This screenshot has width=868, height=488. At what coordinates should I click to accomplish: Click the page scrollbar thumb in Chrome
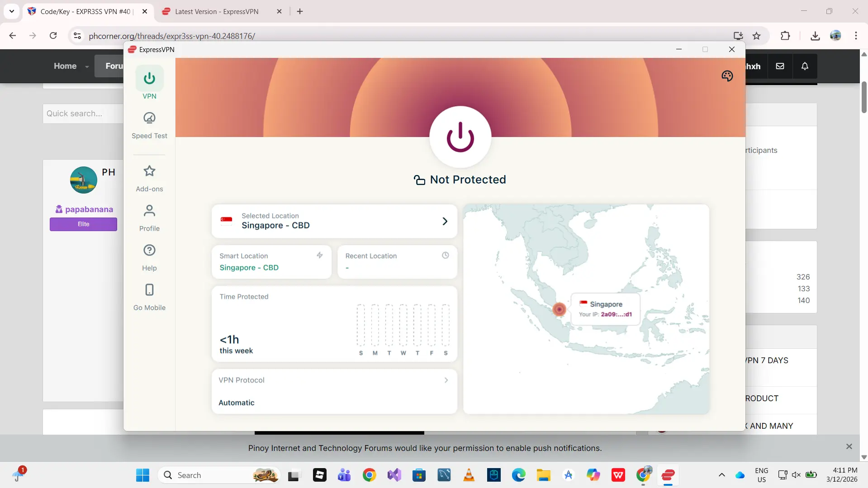coord(864,97)
